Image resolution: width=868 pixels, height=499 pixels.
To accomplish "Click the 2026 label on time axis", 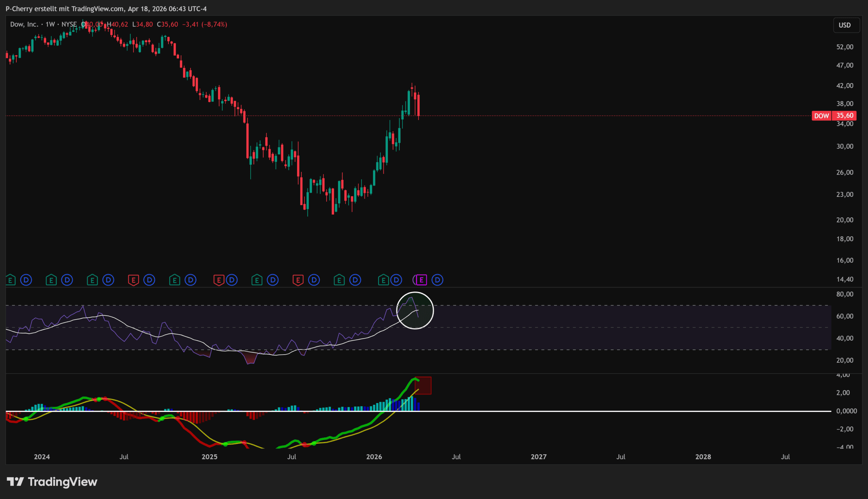I will coord(374,457).
